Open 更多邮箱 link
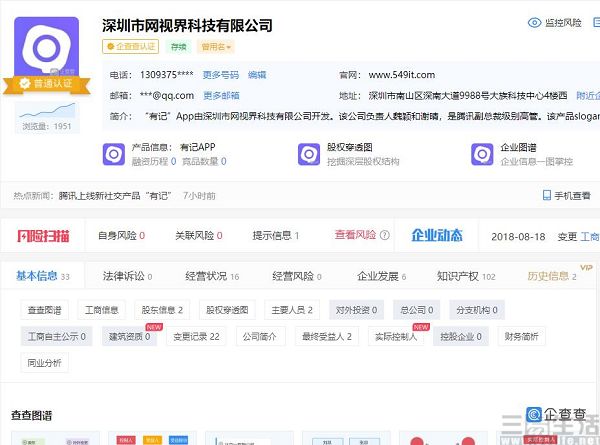The width and height of the screenshot is (600, 445). point(221,96)
